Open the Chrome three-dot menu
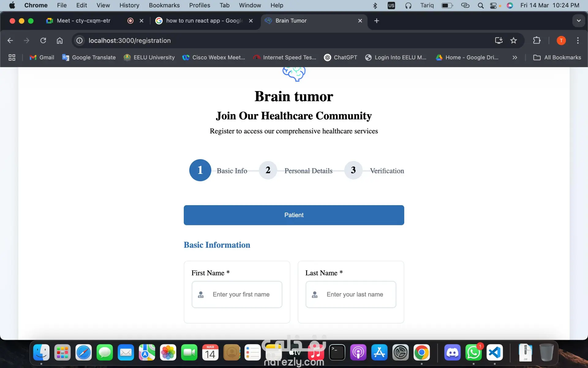This screenshot has height=368, width=588. click(578, 40)
